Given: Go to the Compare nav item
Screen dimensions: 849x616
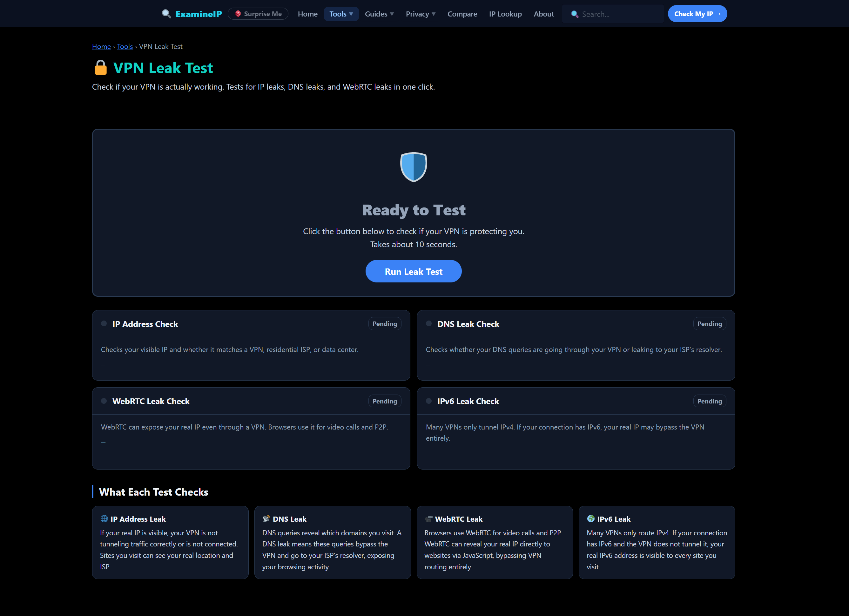Looking at the screenshot, I should pos(462,14).
